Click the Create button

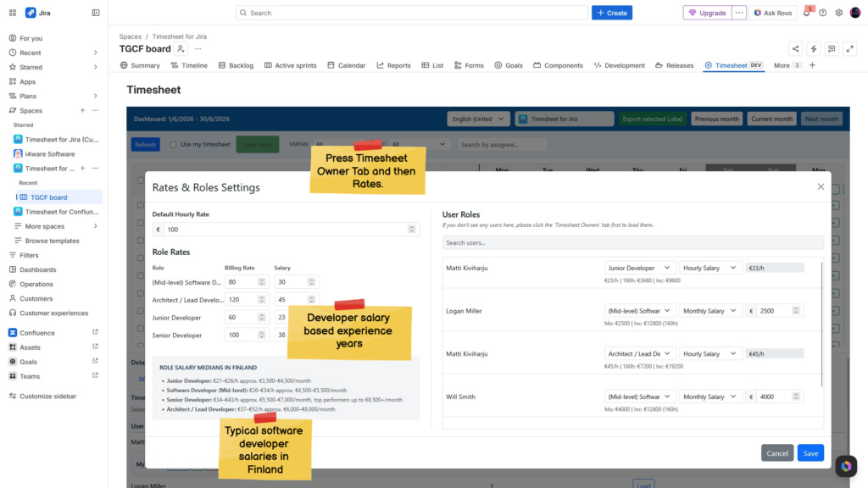pos(612,13)
